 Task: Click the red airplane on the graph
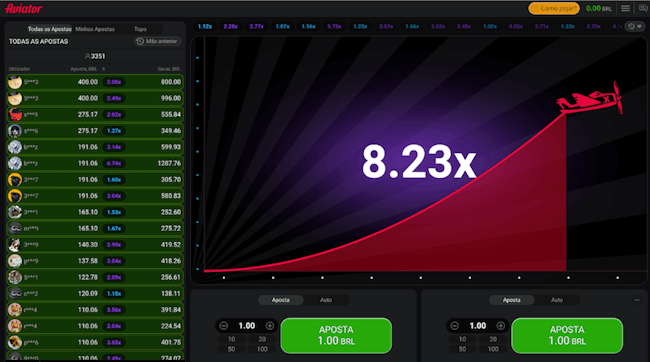[589, 98]
